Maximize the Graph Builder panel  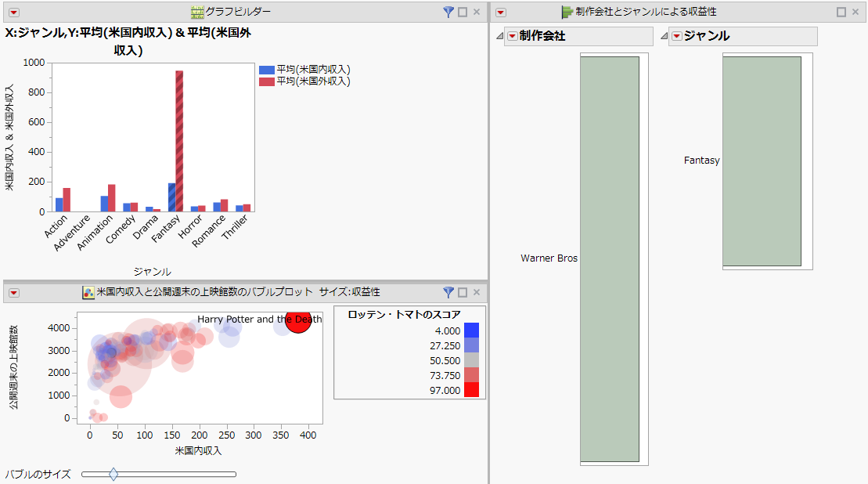(x=463, y=12)
